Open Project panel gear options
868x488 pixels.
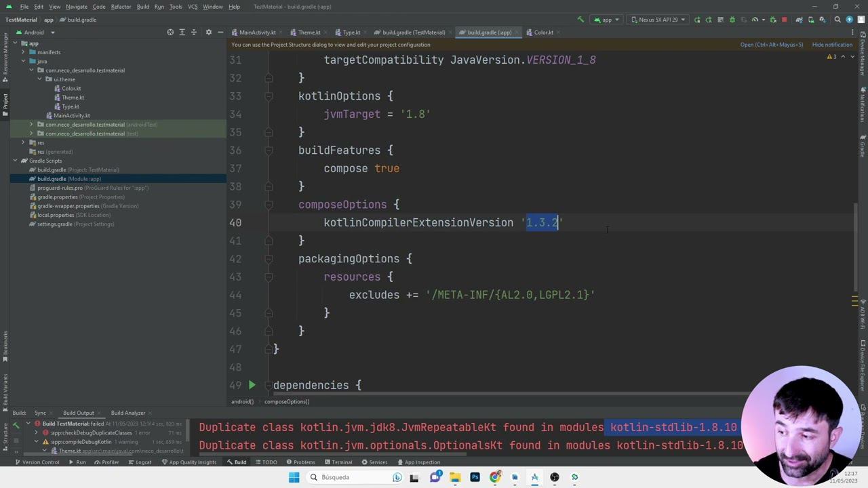[208, 32]
